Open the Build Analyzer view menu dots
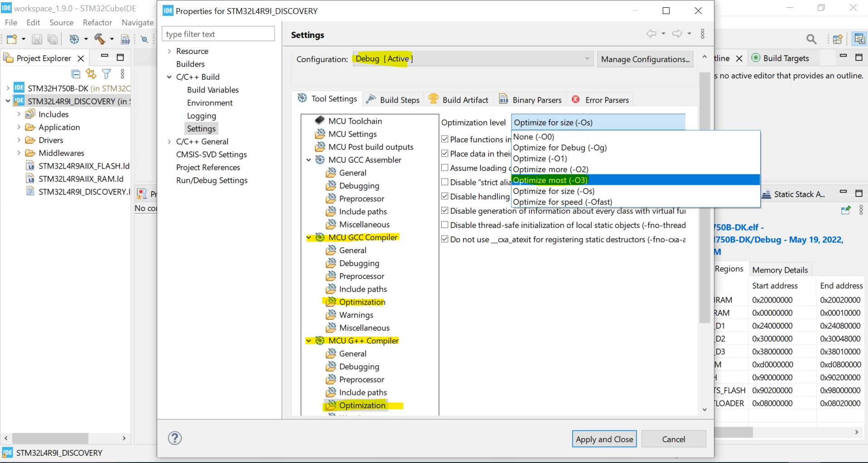 click(861, 210)
